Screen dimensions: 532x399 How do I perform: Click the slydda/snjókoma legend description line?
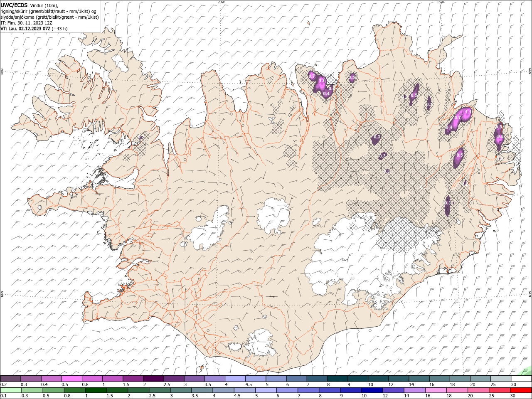click(49, 17)
